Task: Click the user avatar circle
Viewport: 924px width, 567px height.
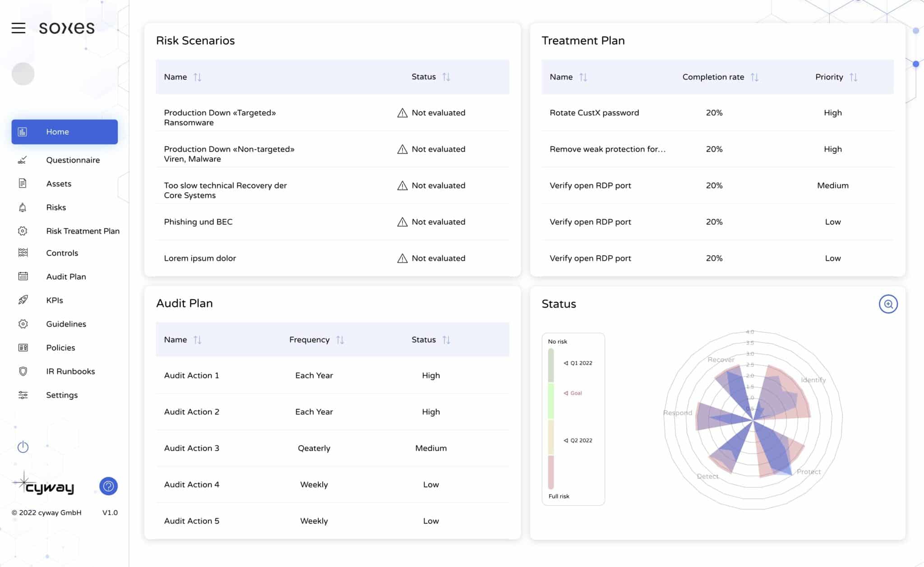Action: 23,74
